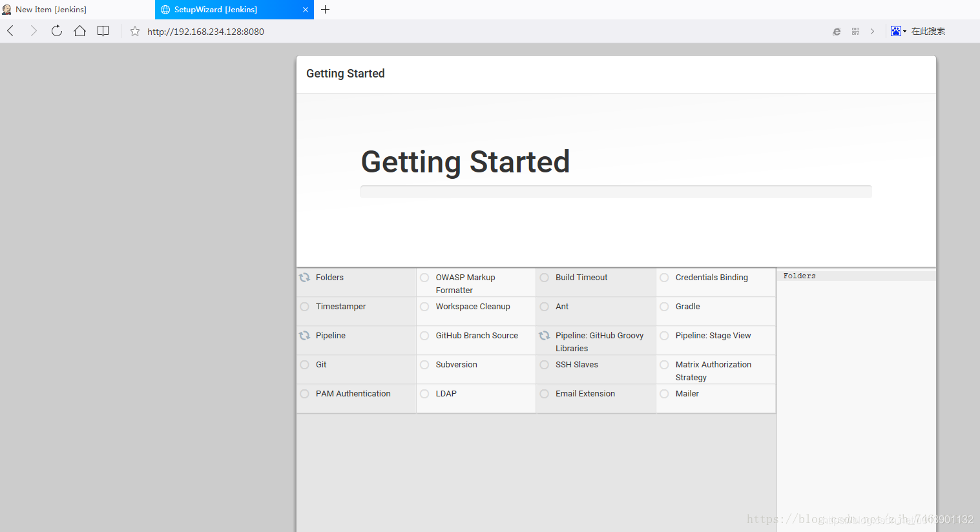980x532 pixels.
Task: Select the GitHub Branch Source plugin name
Action: click(x=477, y=336)
